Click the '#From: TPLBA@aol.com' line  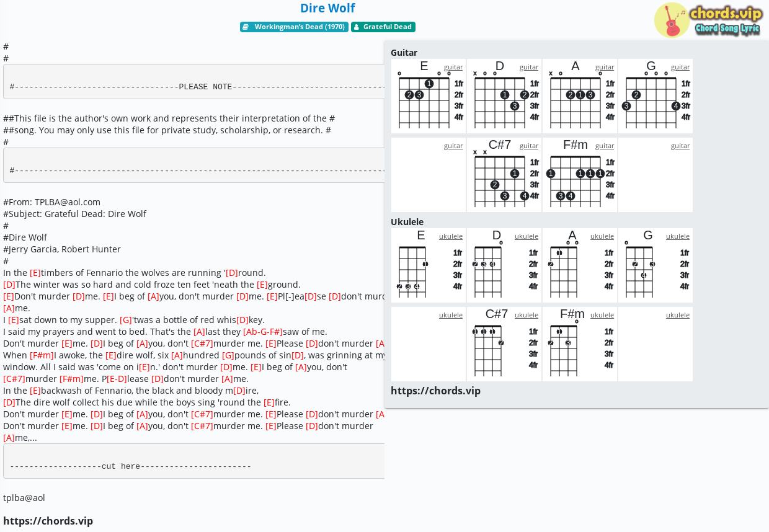click(x=51, y=202)
